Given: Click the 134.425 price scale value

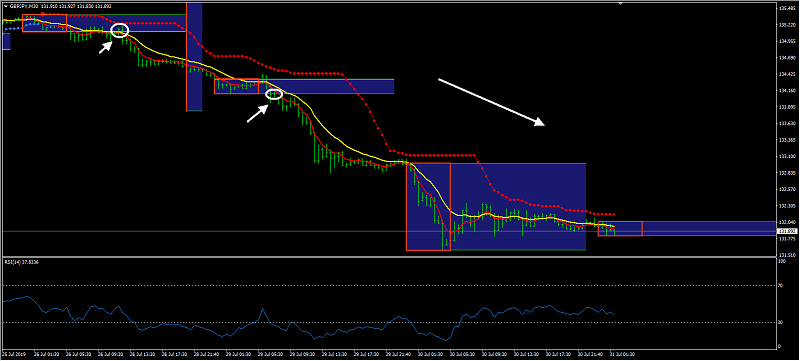Looking at the screenshot, I should click(x=786, y=74).
